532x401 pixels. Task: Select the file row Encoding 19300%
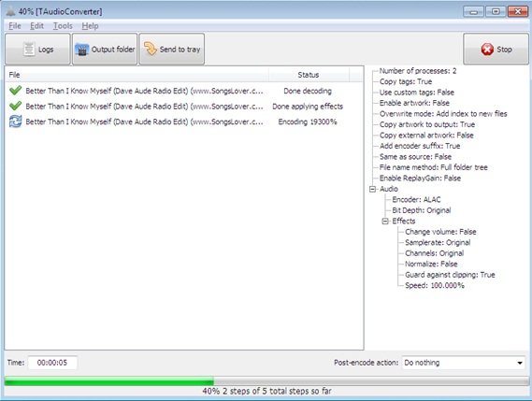184,122
